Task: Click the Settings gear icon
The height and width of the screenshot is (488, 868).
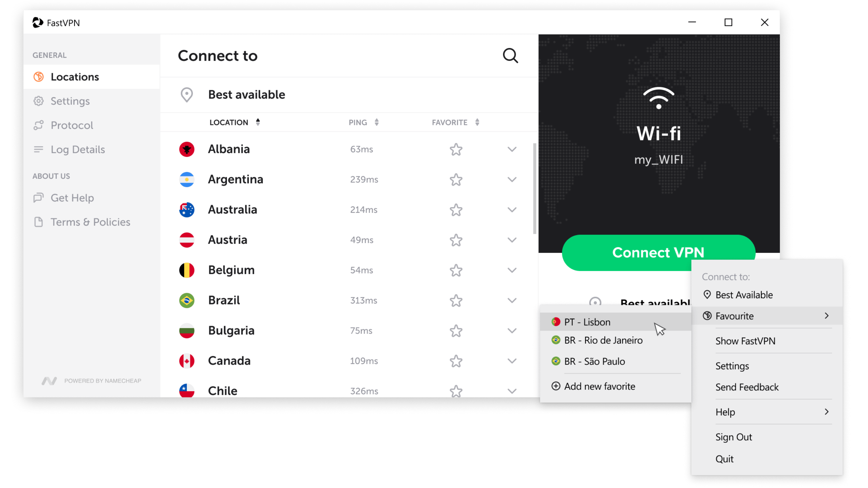Action: click(x=39, y=101)
